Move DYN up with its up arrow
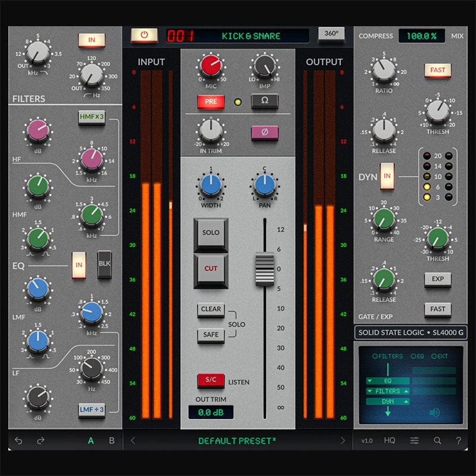This screenshot has height=476, width=476. (x=406, y=401)
